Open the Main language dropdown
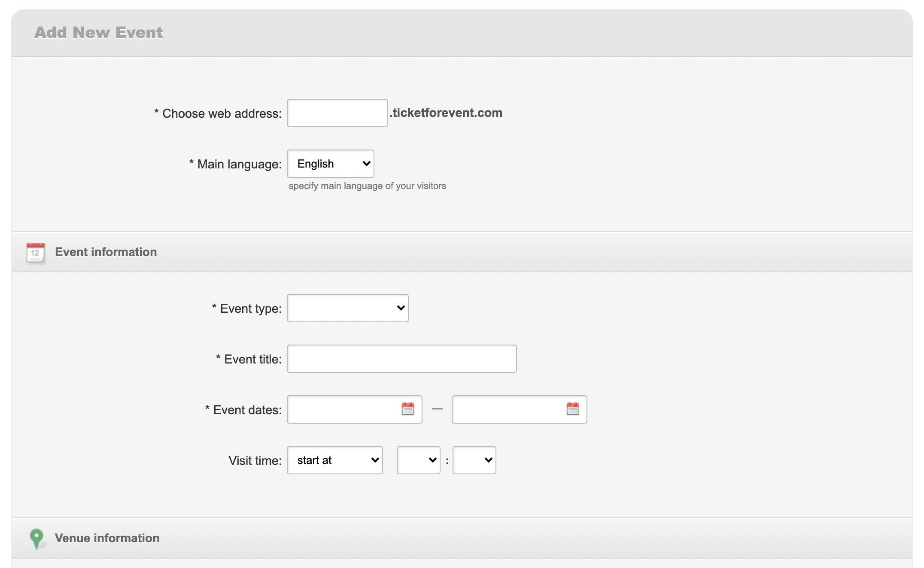Screen dimensions: 924x568 point(330,164)
